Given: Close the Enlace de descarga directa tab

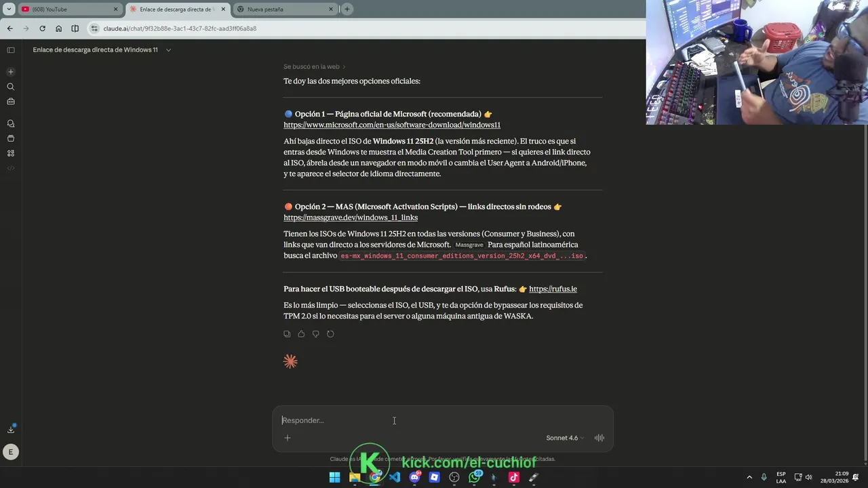Looking at the screenshot, I should pos(223,9).
